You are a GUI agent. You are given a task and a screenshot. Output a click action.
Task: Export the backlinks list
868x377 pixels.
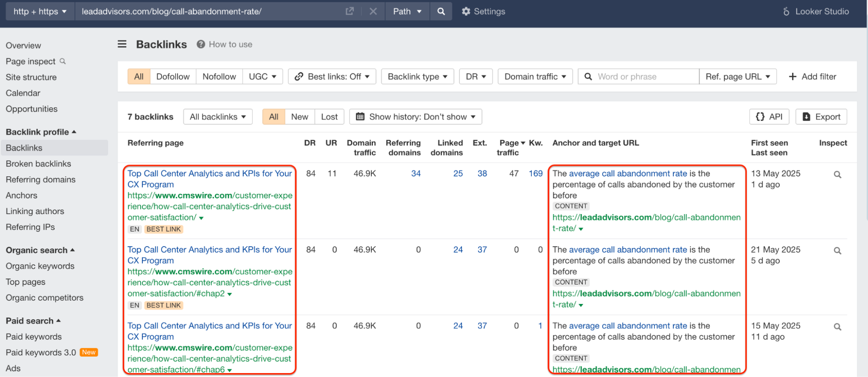(821, 116)
